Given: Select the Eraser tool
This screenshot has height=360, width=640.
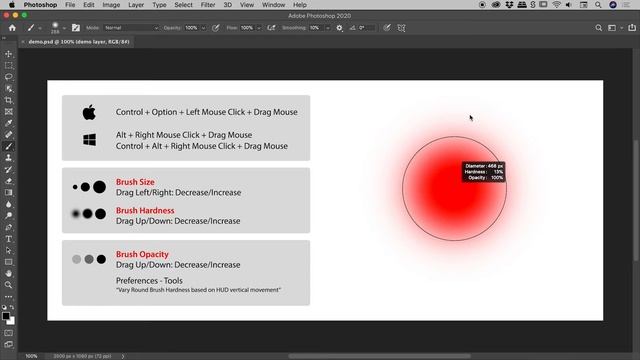Looking at the screenshot, I should pyautogui.click(x=9, y=181).
